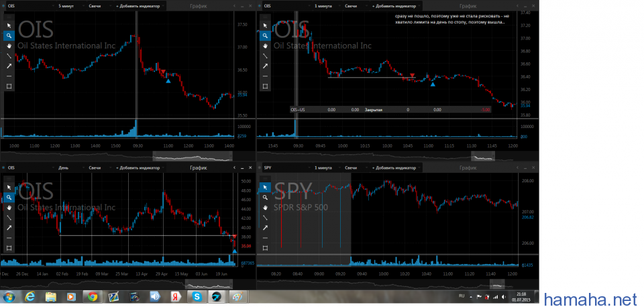Select the horizontal line tool in daily OIS chart
The width and height of the screenshot is (644, 307).
coord(9,238)
